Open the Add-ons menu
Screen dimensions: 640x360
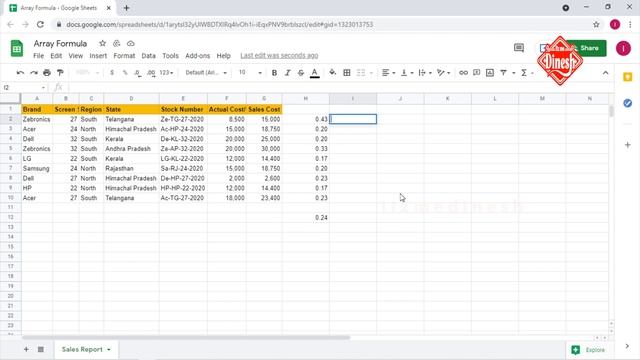(198, 56)
